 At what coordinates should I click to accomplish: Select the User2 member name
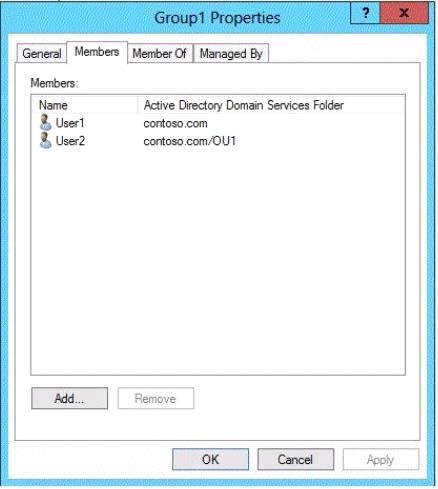tap(70, 141)
